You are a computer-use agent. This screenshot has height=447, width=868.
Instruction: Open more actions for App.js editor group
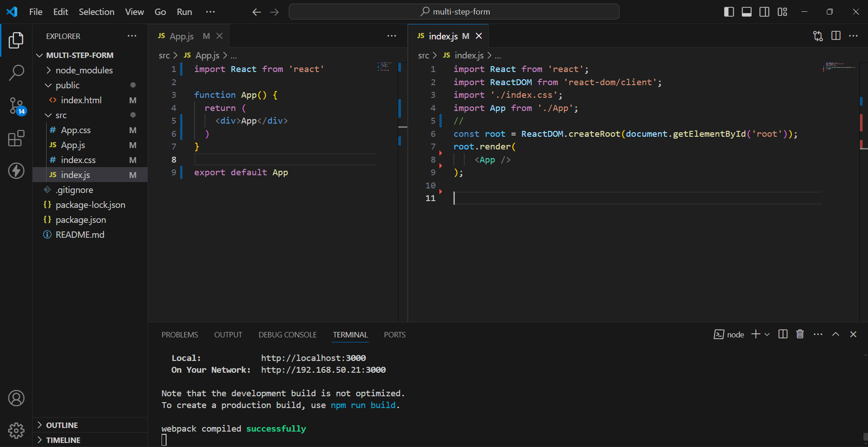point(391,36)
